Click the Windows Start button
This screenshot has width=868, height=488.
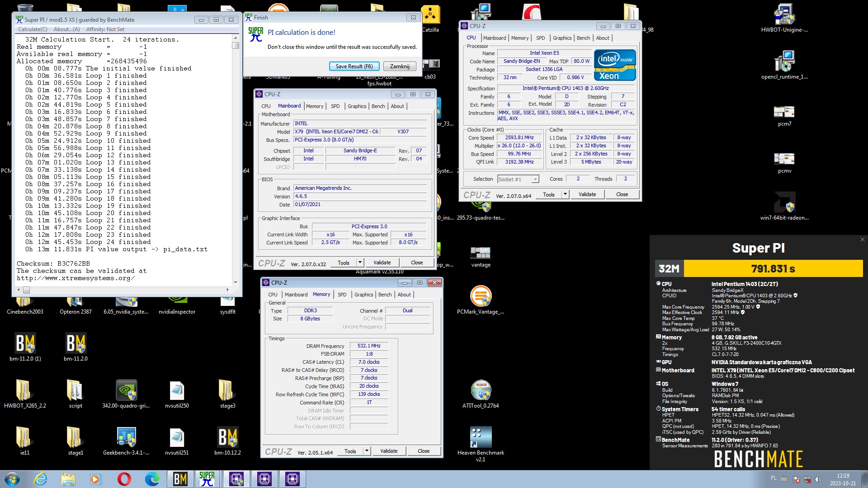click(x=12, y=479)
